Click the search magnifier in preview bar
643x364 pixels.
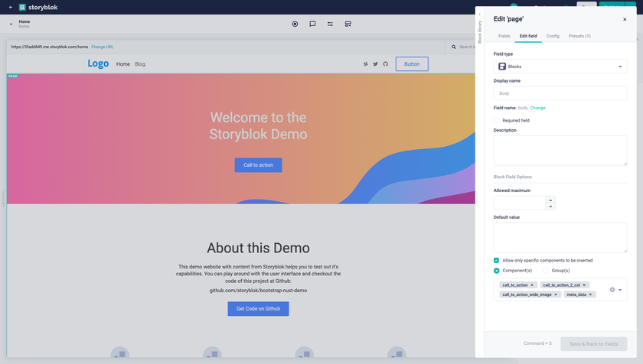click(x=453, y=47)
